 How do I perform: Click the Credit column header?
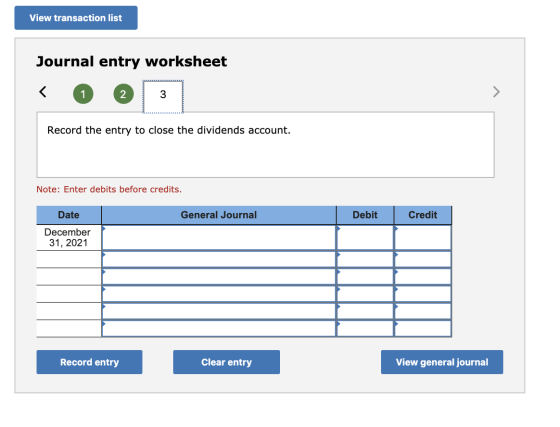tap(423, 215)
